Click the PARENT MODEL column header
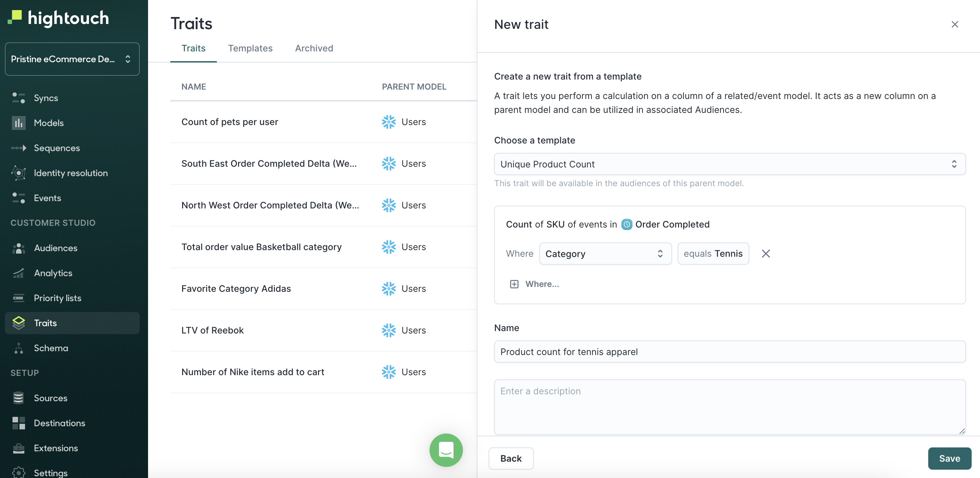980x478 pixels. 414,87
